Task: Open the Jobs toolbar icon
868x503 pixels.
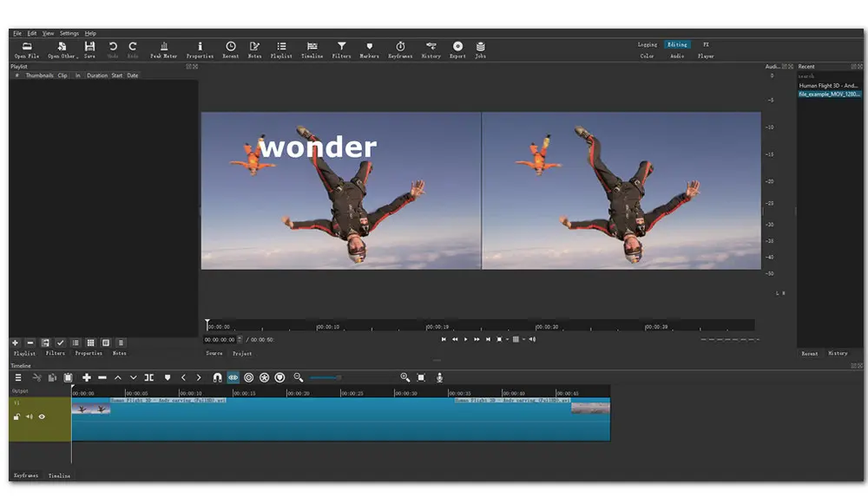Action: click(x=481, y=49)
